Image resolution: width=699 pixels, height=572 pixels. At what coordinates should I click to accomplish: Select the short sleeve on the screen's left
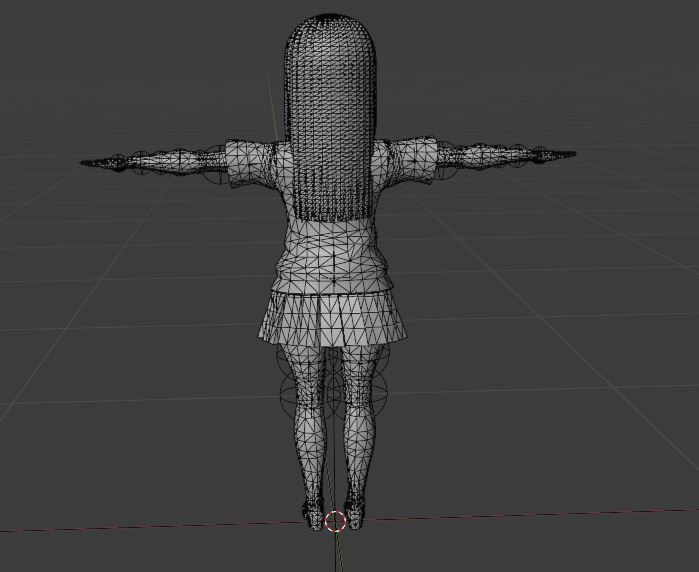click(x=249, y=164)
